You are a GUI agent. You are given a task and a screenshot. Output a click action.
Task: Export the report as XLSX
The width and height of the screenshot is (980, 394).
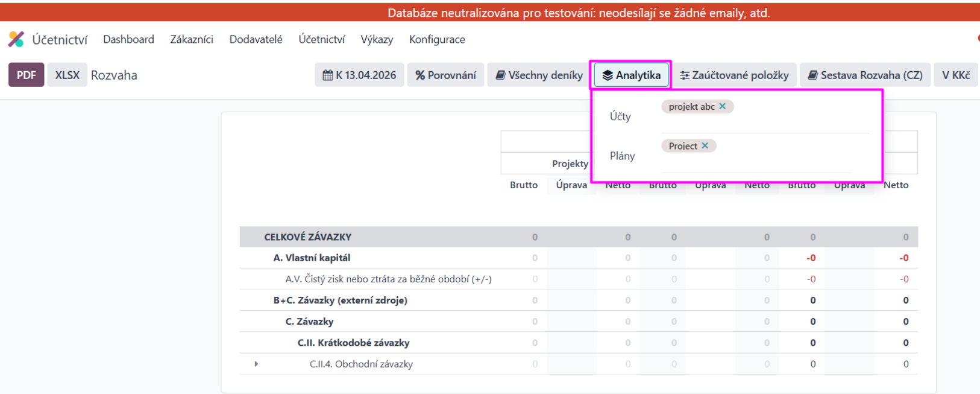coord(68,75)
